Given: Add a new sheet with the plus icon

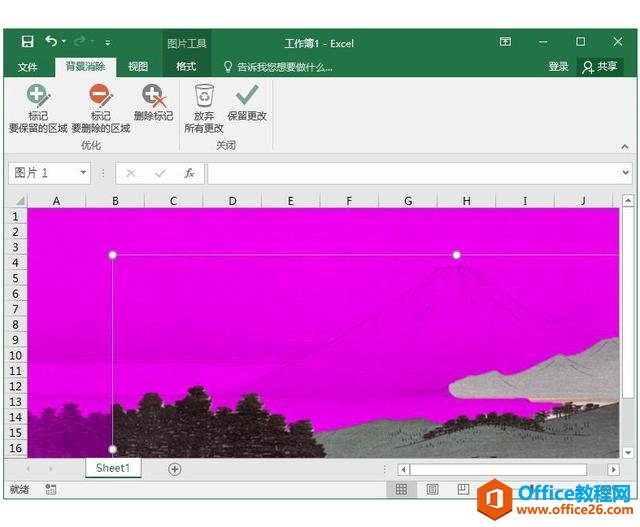Looking at the screenshot, I should tap(175, 469).
